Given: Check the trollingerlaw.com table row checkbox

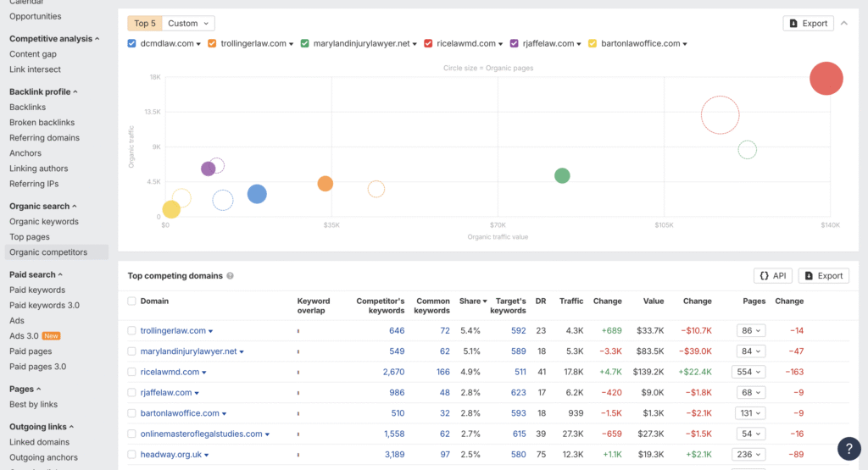Looking at the screenshot, I should pyautogui.click(x=131, y=331).
